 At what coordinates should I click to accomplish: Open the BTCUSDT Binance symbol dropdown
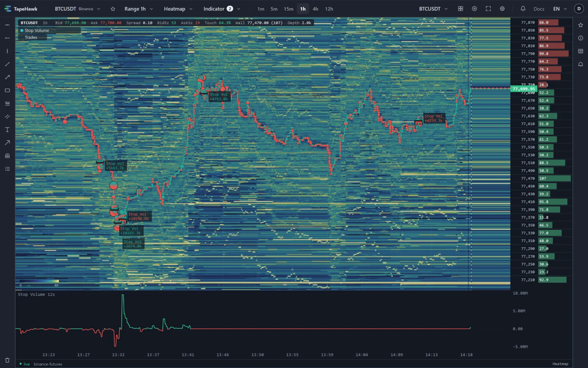click(x=77, y=9)
